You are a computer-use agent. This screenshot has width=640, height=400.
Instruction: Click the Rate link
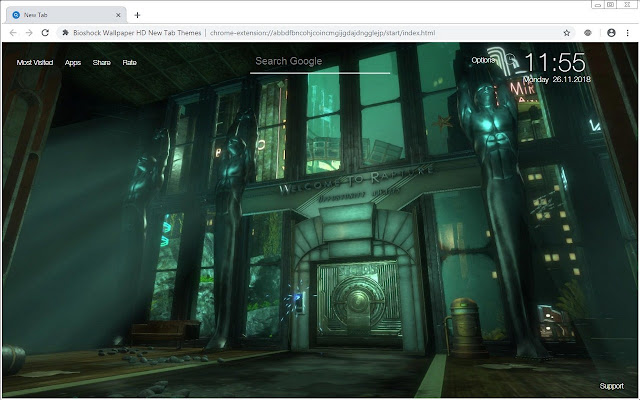click(129, 62)
